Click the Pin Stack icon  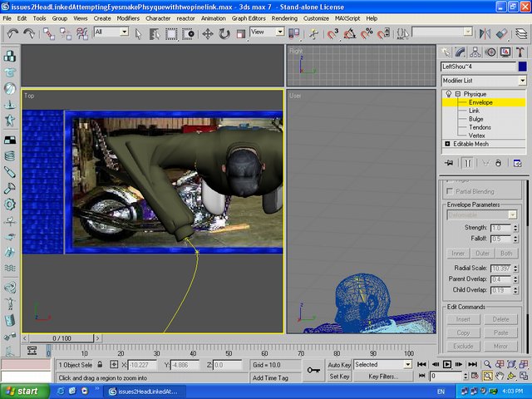(449, 163)
